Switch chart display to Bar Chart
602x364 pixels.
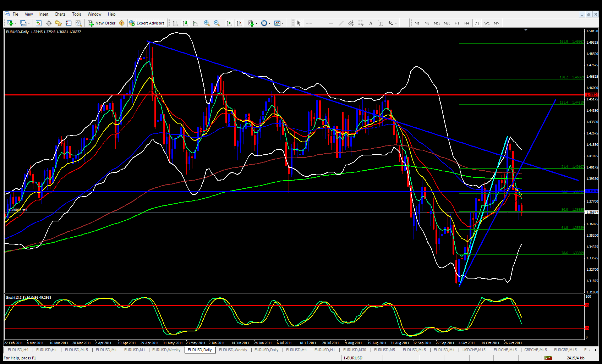coord(175,23)
